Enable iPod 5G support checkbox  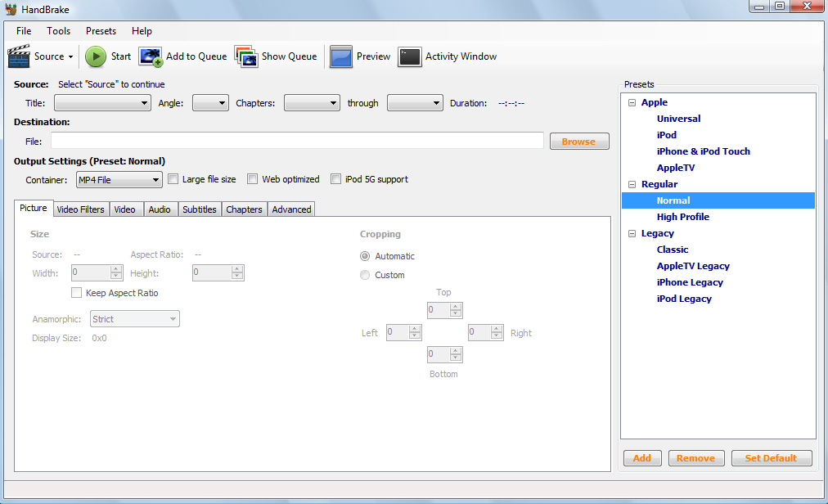[335, 179]
